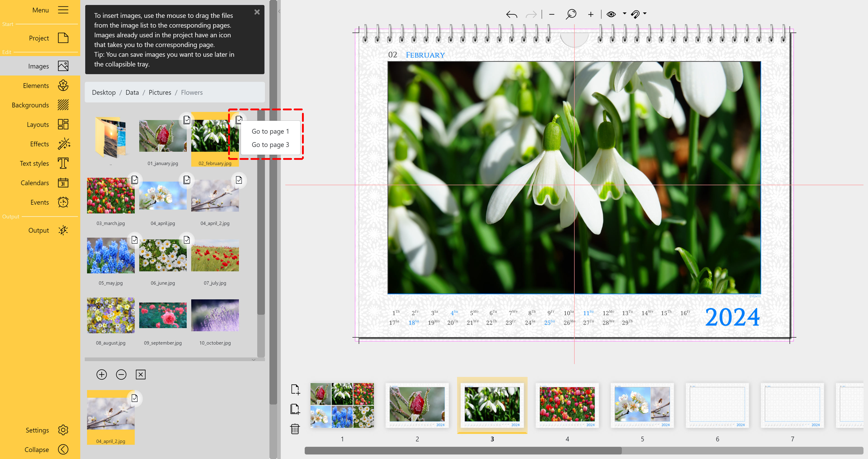This screenshot has width=868, height=459.
Task: Navigate to Pictures in breadcrumb path
Action: (x=160, y=92)
